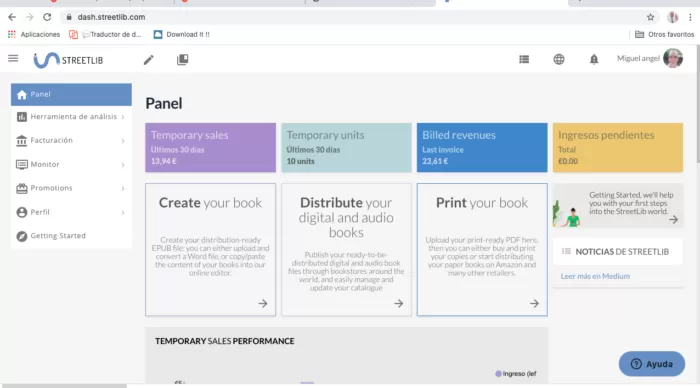The height and width of the screenshot is (388, 700).
Task: Open the globe language icon
Action: [x=559, y=59]
